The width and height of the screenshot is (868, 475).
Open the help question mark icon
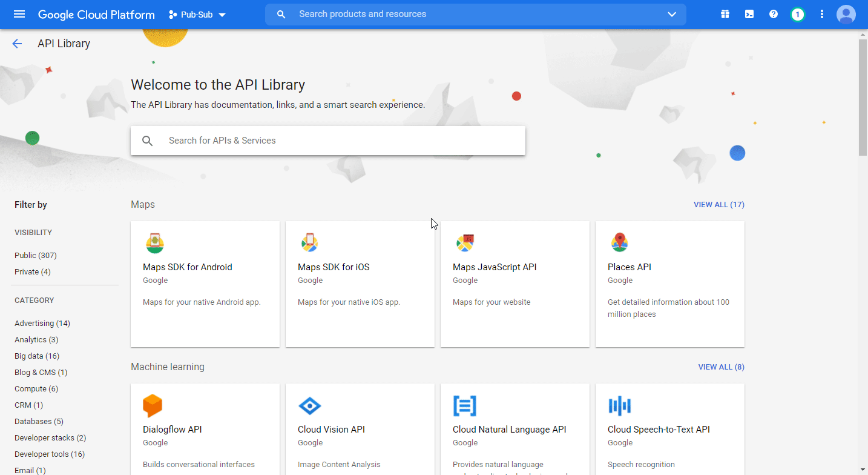tap(774, 14)
